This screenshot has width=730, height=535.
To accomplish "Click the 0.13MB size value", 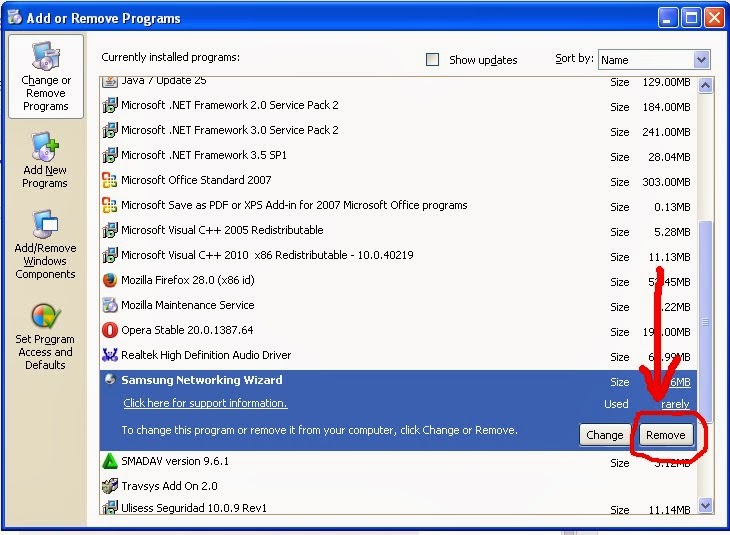I will coord(672,207).
